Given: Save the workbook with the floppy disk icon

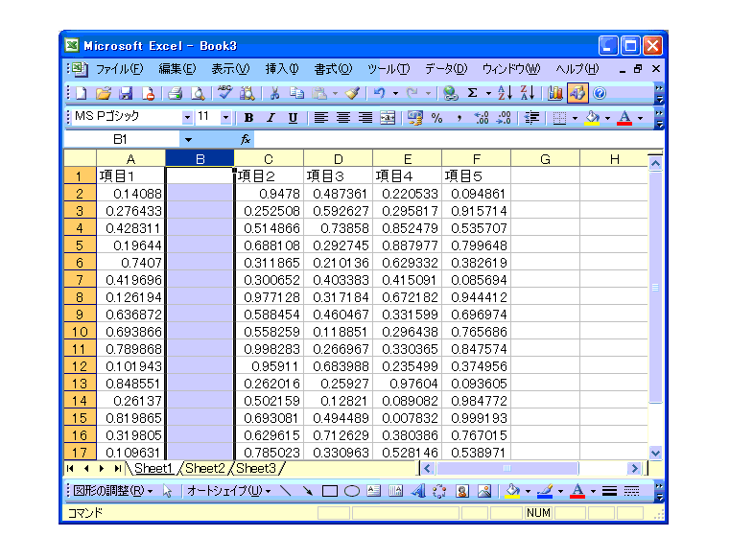Looking at the screenshot, I should 126,94.
